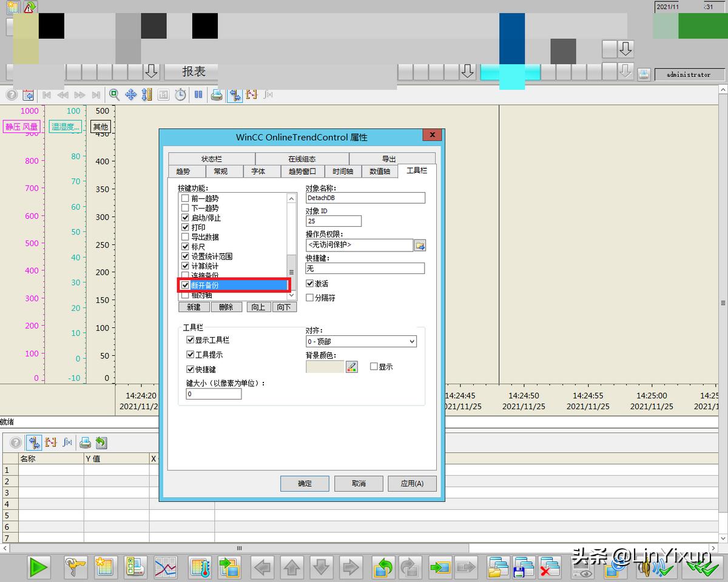This screenshot has width=728, height=582.
Task: Open the 背景颜色 color picker
Action: pyautogui.click(x=351, y=367)
